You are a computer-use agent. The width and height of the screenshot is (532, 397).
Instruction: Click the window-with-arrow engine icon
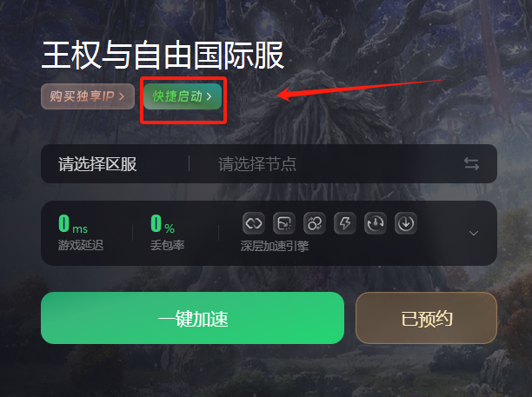coord(284,223)
